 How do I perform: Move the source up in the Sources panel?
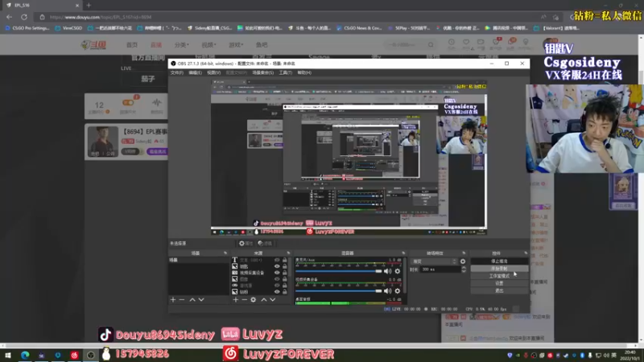(x=264, y=299)
